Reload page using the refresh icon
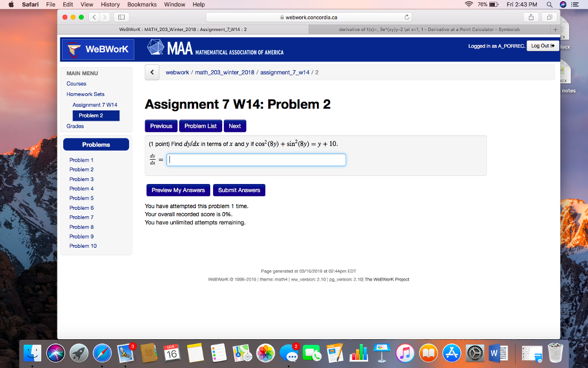Viewport: 588px width, 368px height. point(407,17)
